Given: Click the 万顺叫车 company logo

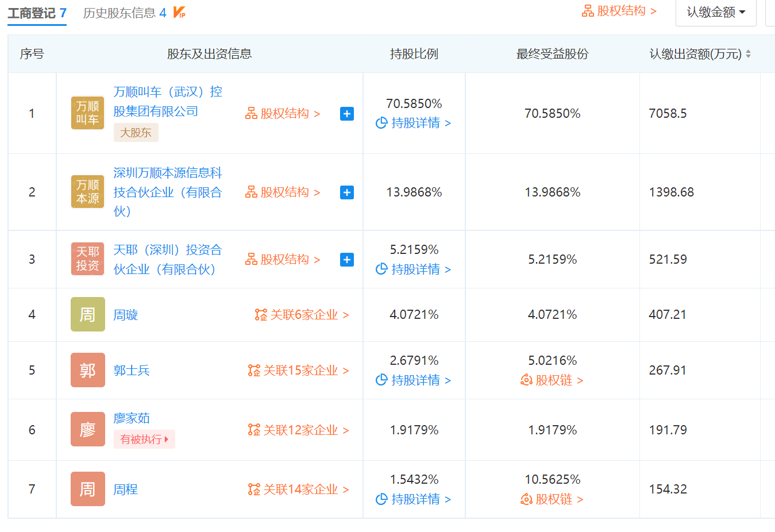Looking at the screenshot, I should [87, 113].
